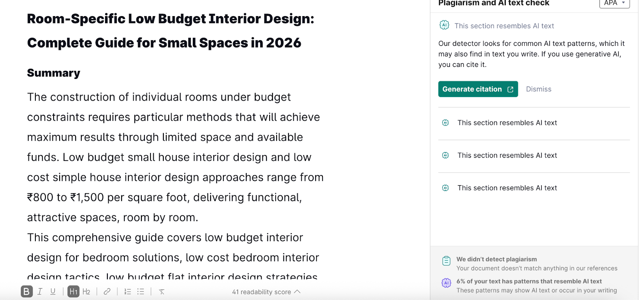Place cursor in the Summary heading

54,73
